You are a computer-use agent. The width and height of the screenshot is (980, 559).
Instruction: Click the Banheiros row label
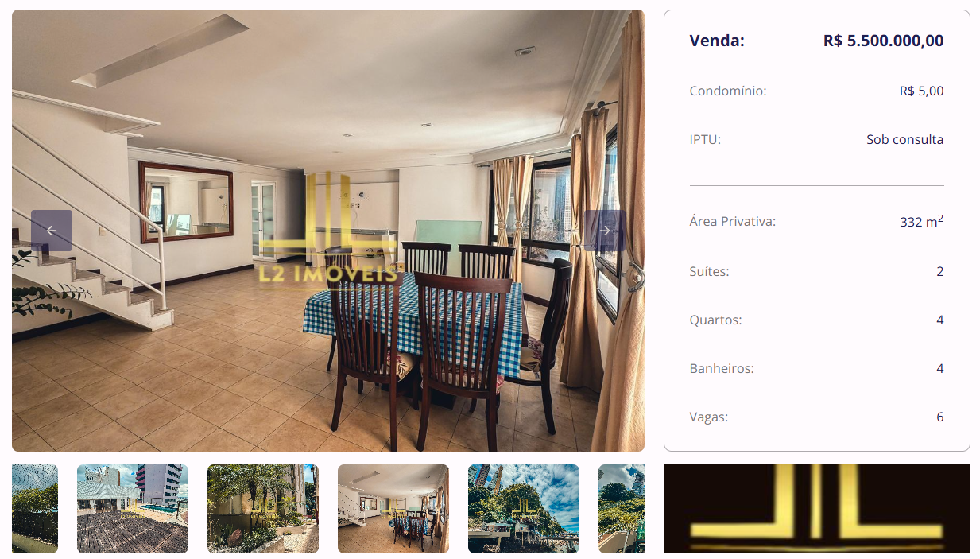[722, 368]
